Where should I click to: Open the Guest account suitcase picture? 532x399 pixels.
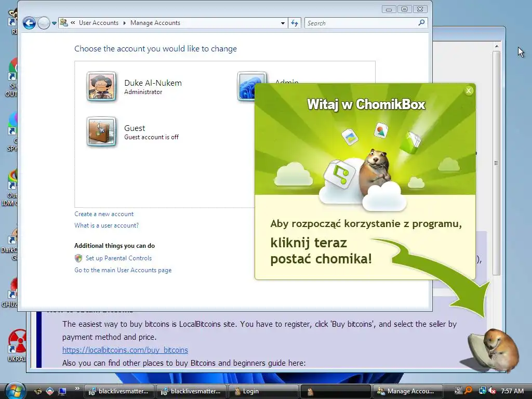101,131
